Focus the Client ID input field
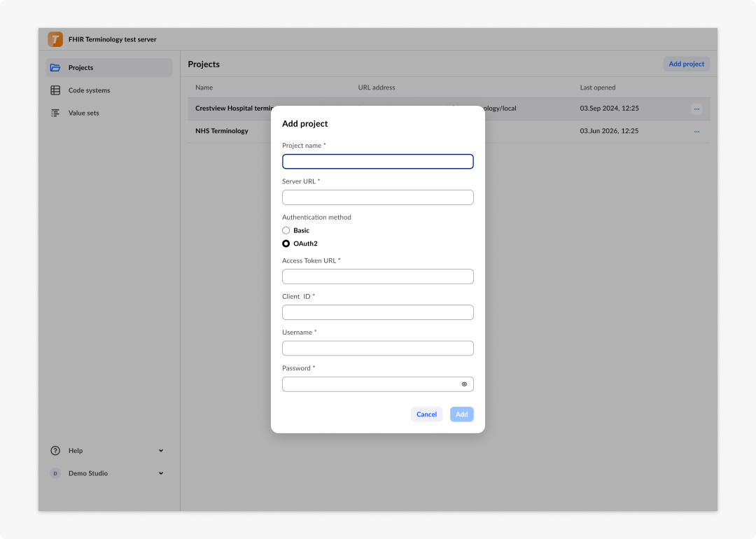 (x=378, y=312)
